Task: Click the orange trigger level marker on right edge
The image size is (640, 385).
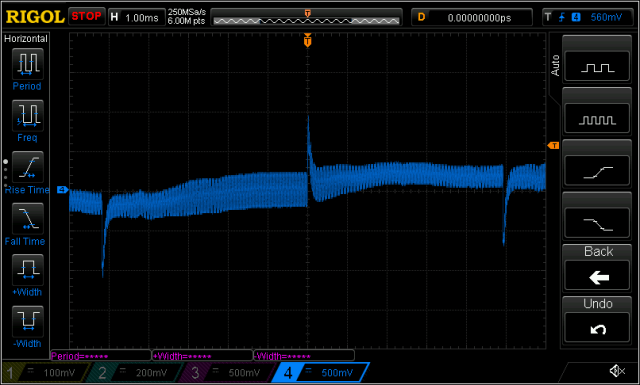Action: pos(553,145)
